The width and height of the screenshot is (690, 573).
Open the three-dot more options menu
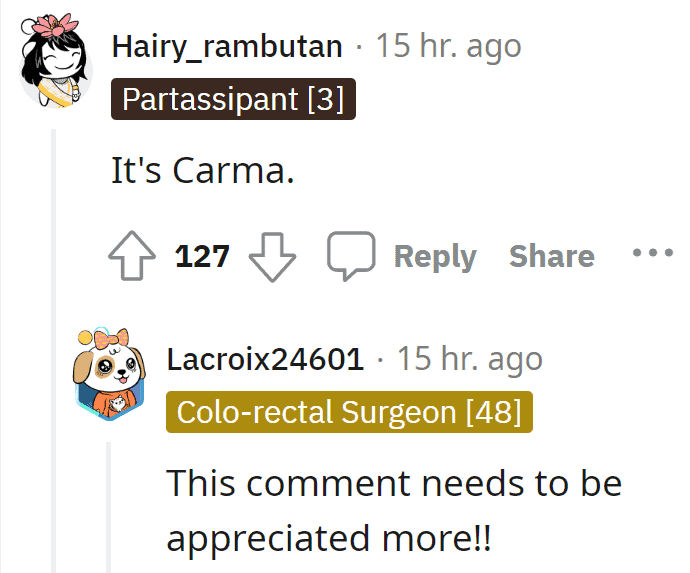click(653, 253)
